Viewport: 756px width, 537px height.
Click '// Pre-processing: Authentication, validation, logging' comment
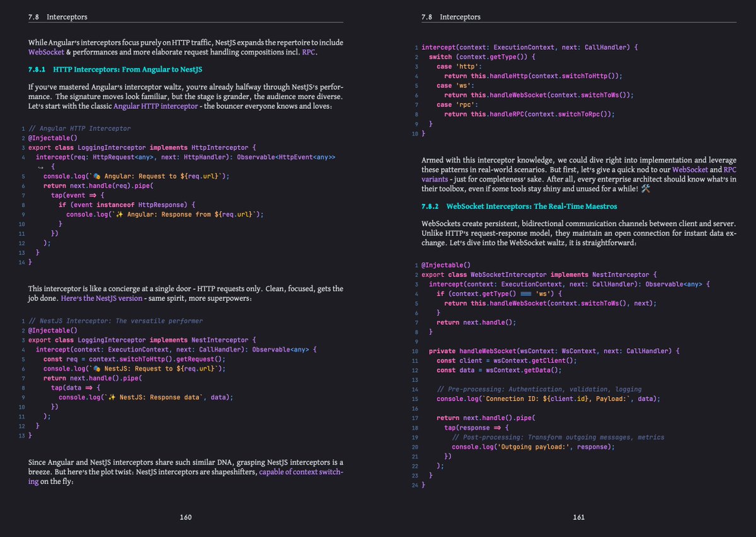539,389
